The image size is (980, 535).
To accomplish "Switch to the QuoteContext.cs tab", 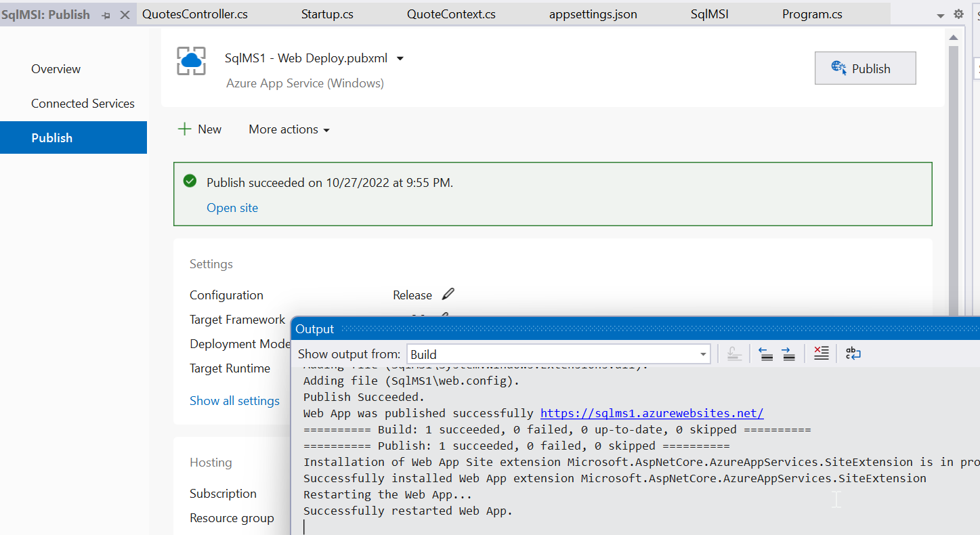I will (x=451, y=14).
